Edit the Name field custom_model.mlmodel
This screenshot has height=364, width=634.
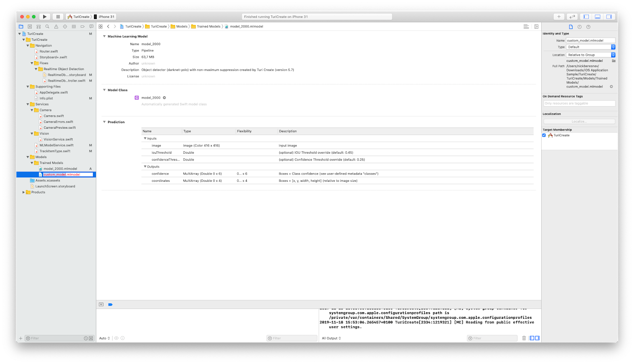pos(590,40)
